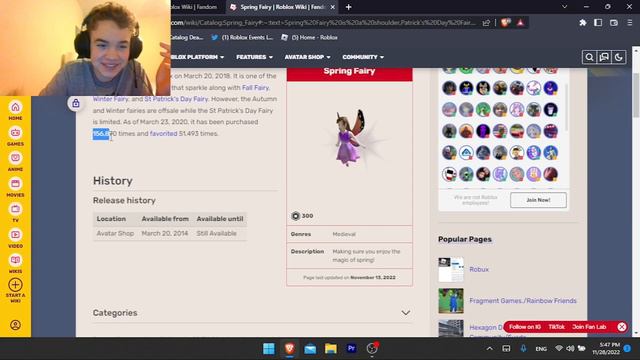Open ENG language indicator in tray
Screen dimensions: 640x360
(541, 349)
